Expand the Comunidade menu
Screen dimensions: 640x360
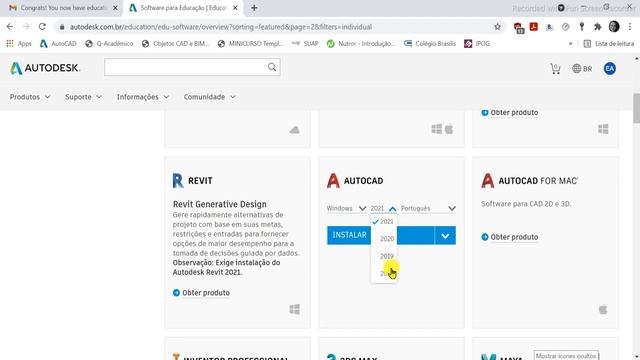point(209,97)
